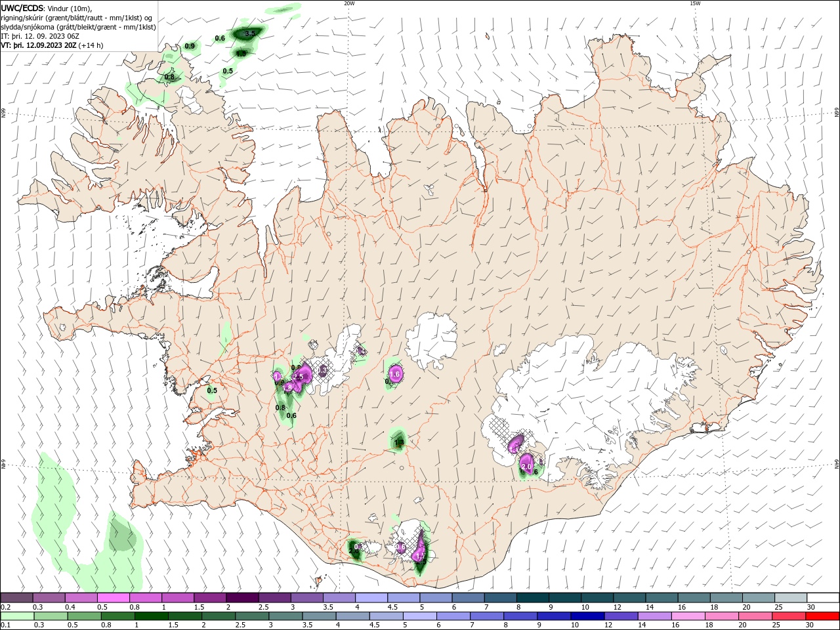840x630 pixels.
Task: Pick the pale green lower swatch between 0.1 and 0.3
Action: (x=17, y=616)
